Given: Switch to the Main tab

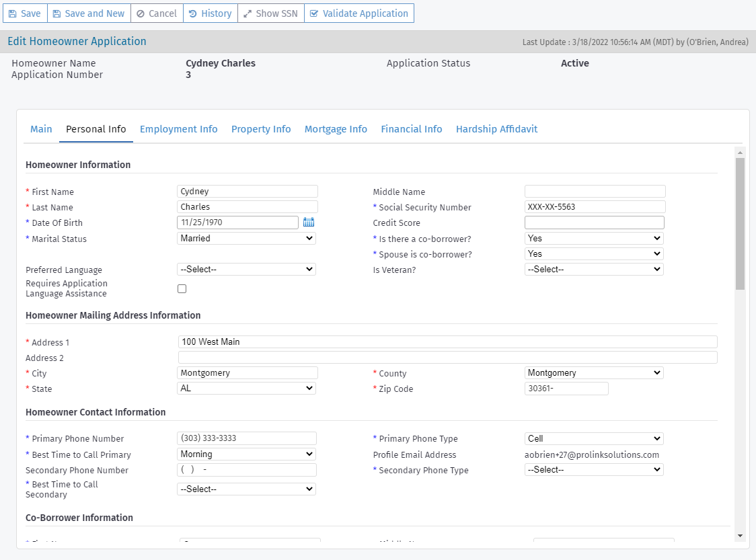Looking at the screenshot, I should tap(41, 129).
